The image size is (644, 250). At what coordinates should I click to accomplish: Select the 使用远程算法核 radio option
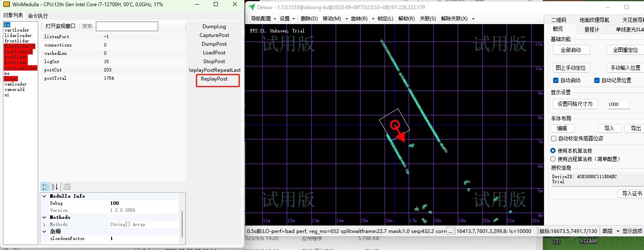[x=553, y=159]
